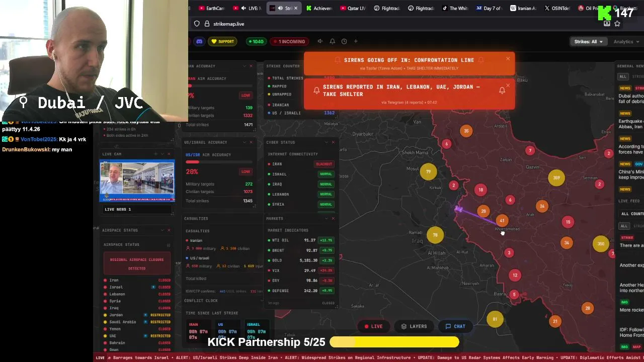Toggle the LIVE mode button

[374, 326]
